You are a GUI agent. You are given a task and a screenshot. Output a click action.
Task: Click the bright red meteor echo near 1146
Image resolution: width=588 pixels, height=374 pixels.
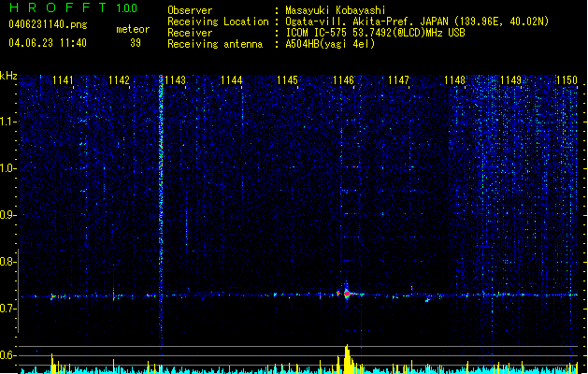click(x=347, y=294)
